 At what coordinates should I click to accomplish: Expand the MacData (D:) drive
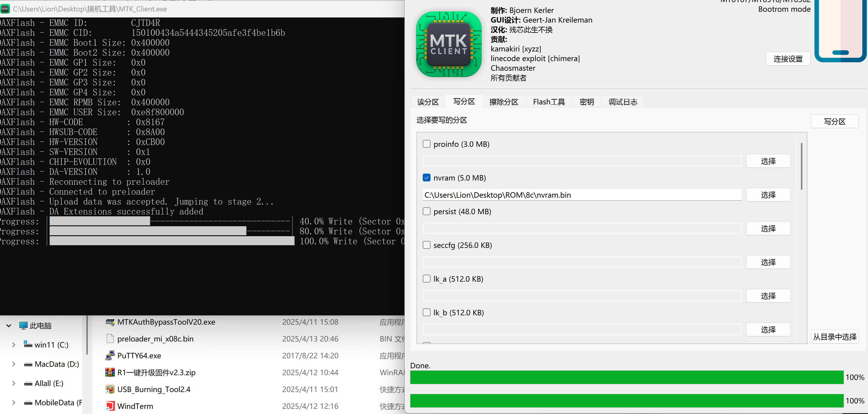pyautogui.click(x=14, y=364)
